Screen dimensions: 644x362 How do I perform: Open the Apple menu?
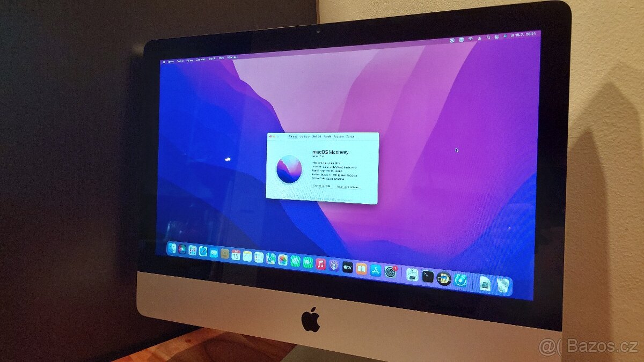point(164,62)
